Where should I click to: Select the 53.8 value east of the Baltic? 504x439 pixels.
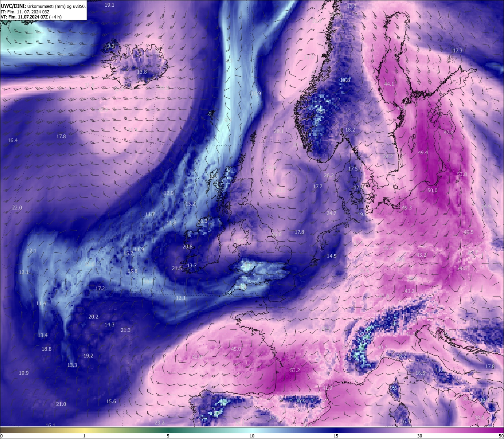(x=462, y=174)
